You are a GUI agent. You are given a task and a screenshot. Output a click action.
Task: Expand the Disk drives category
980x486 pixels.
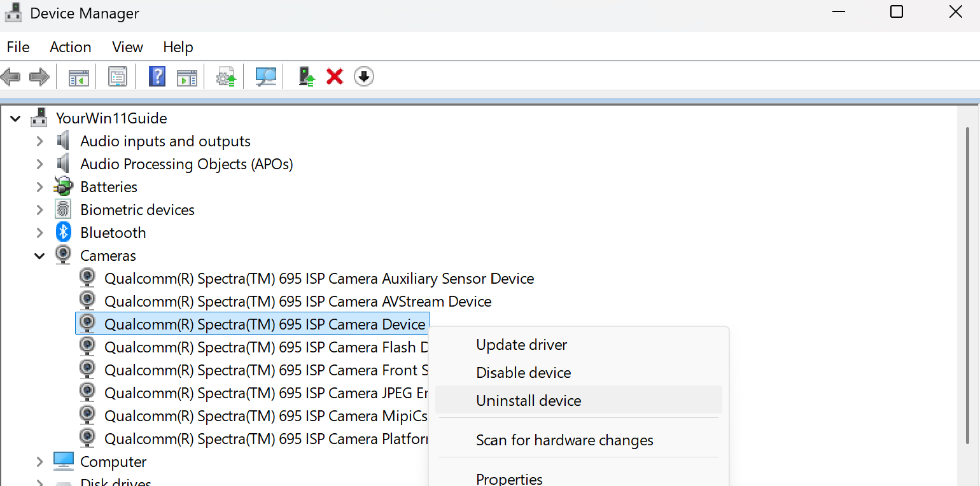point(39,483)
